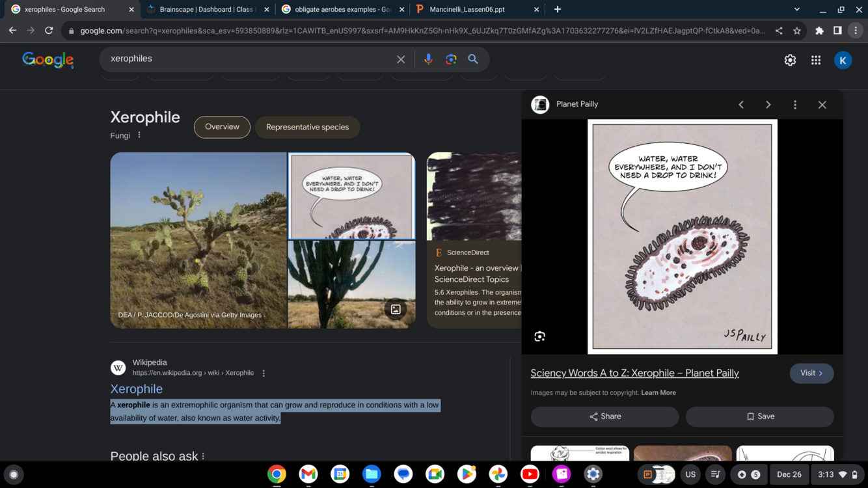Open Gmail from the shelf

point(308,474)
